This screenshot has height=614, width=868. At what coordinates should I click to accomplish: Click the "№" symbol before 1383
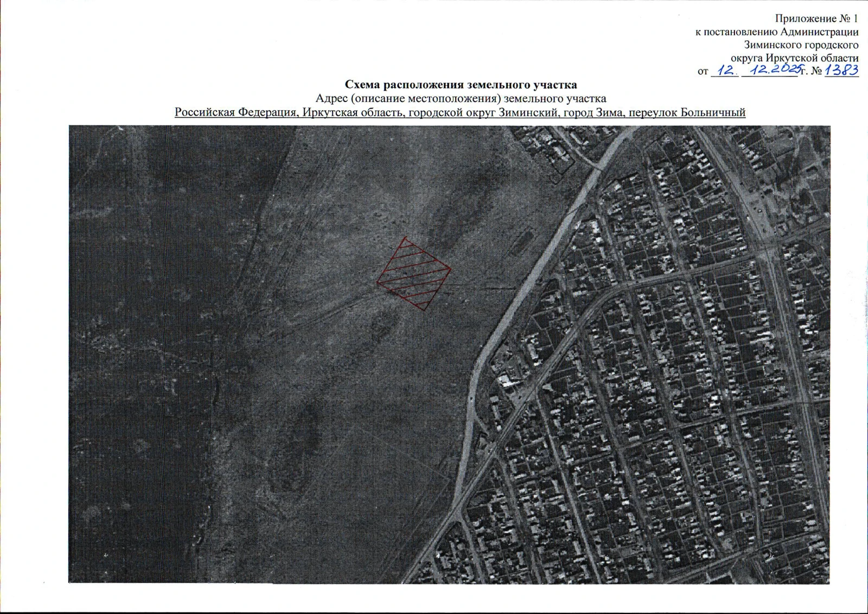(x=816, y=71)
